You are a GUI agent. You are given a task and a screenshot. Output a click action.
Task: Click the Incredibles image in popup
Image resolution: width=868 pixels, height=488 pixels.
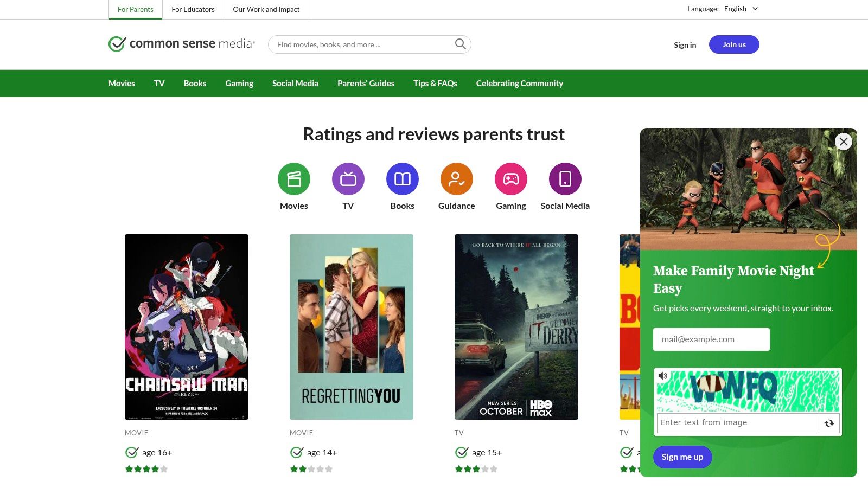749,189
